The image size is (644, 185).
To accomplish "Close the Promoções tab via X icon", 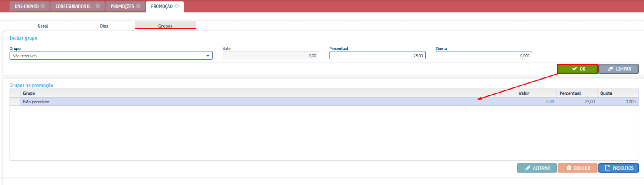I will tap(138, 6).
